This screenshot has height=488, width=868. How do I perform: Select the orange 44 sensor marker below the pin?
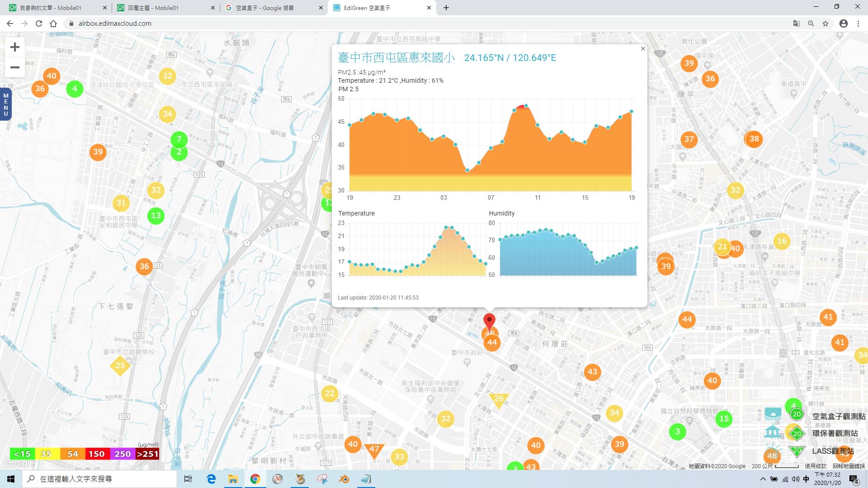(492, 343)
